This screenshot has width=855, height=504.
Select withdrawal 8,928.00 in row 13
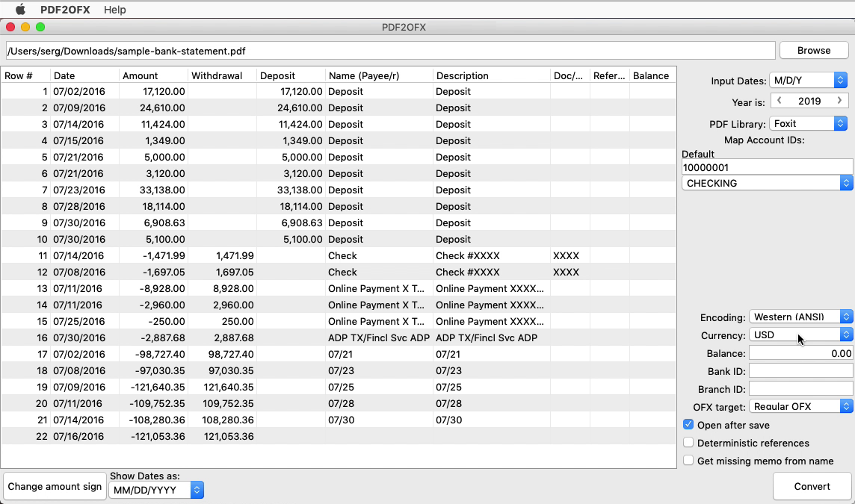(x=222, y=288)
